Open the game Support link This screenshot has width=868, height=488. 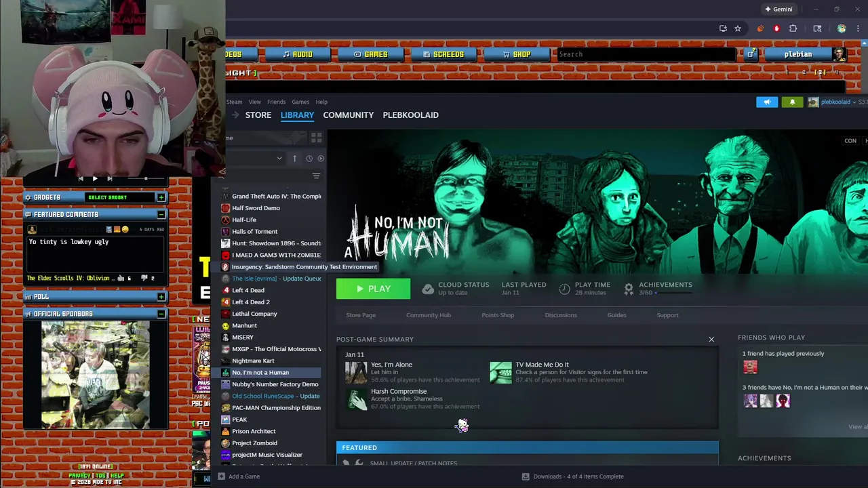click(667, 315)
